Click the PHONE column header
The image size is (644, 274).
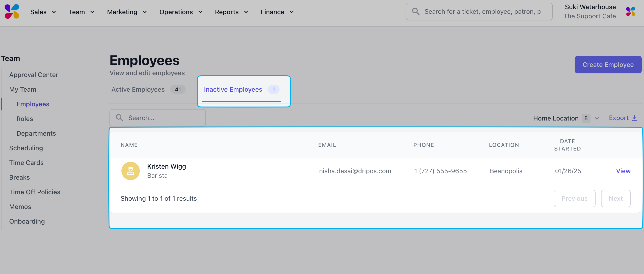423,145
